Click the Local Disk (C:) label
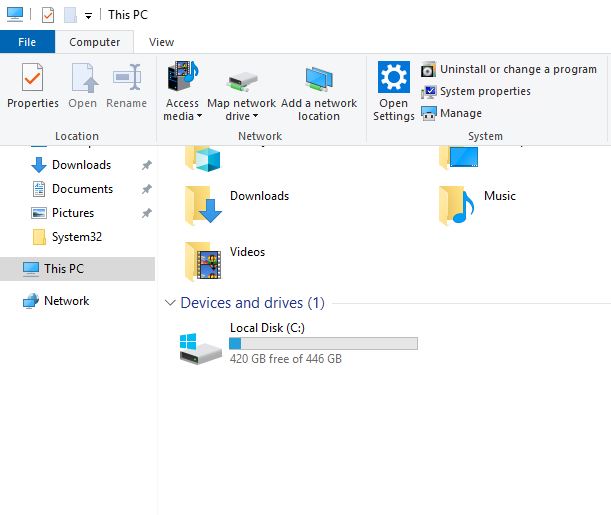The height and width of the screenshot is (515, 611). pos(267,328)
